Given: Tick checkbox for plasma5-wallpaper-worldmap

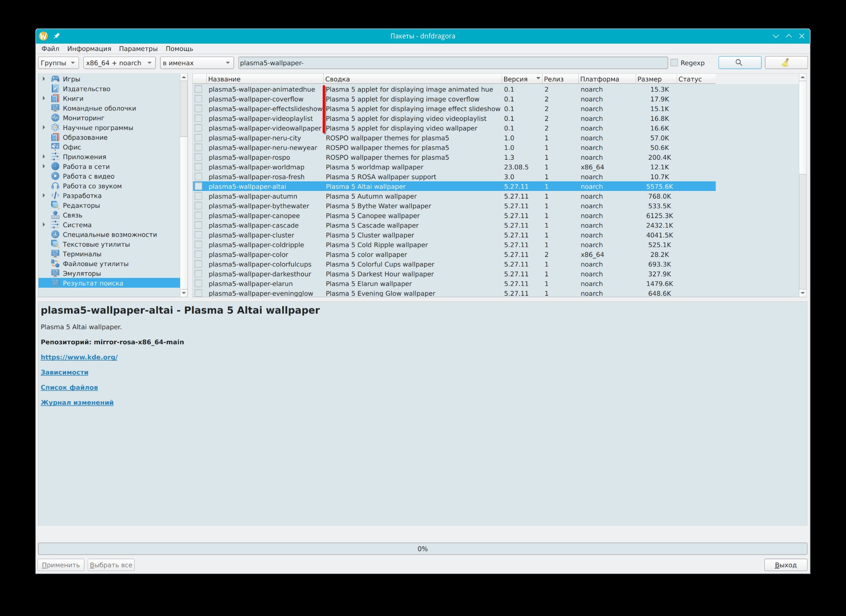Looking at the screenshot, I should [198, 167].
